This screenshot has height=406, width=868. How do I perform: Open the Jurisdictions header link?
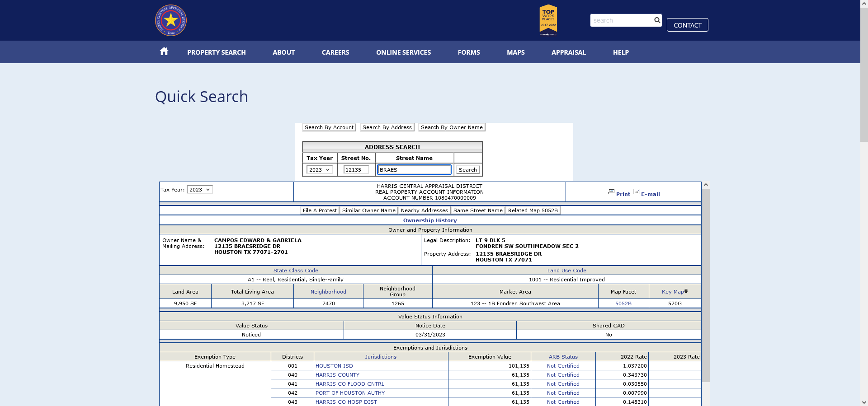(x=381, y=357)
